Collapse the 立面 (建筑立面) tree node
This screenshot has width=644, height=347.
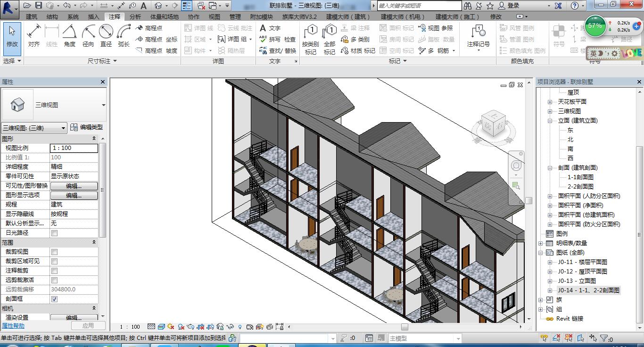pos(550,121)
